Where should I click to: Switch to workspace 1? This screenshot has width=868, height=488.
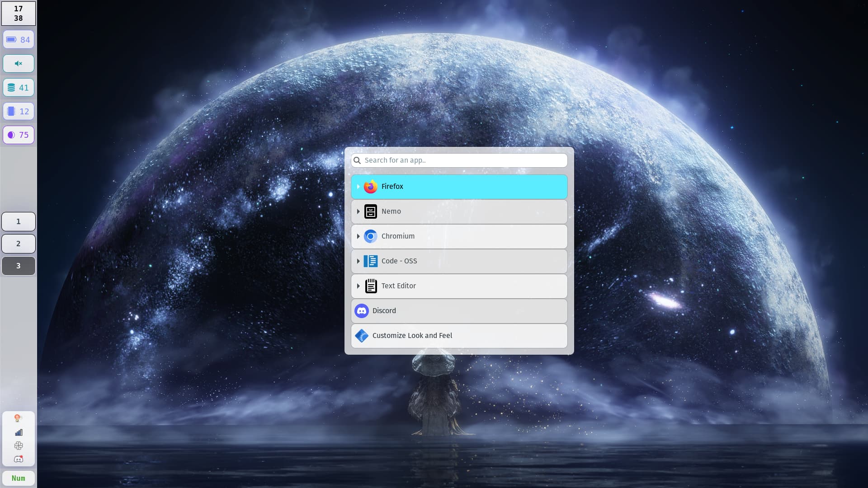[19, 221]
